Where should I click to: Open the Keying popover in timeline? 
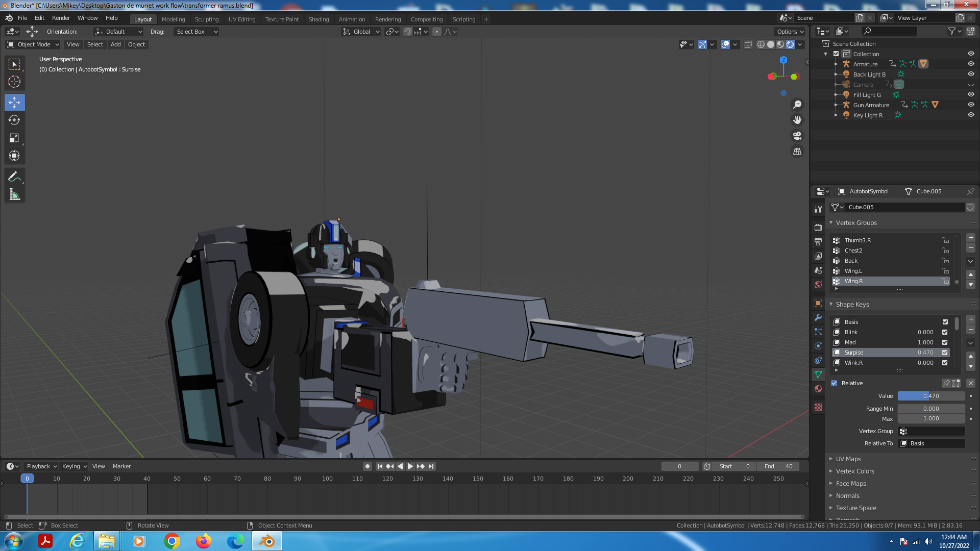[x=74, y=466]
